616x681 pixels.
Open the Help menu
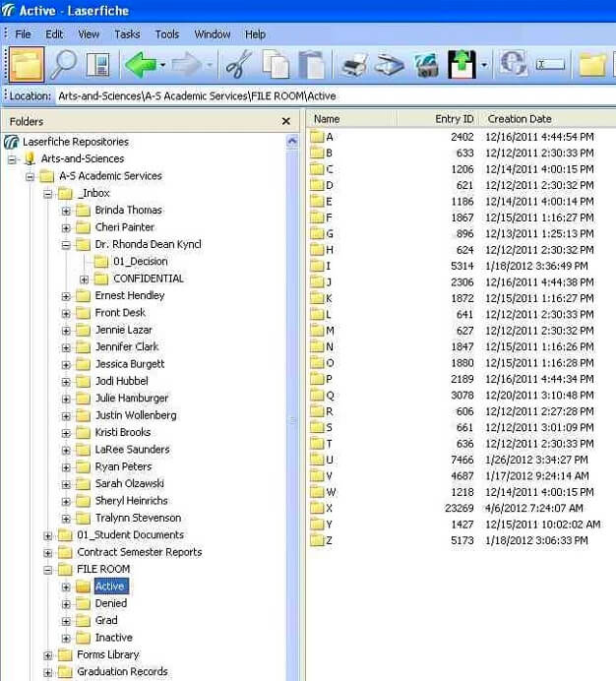click(x=255, y=33)
